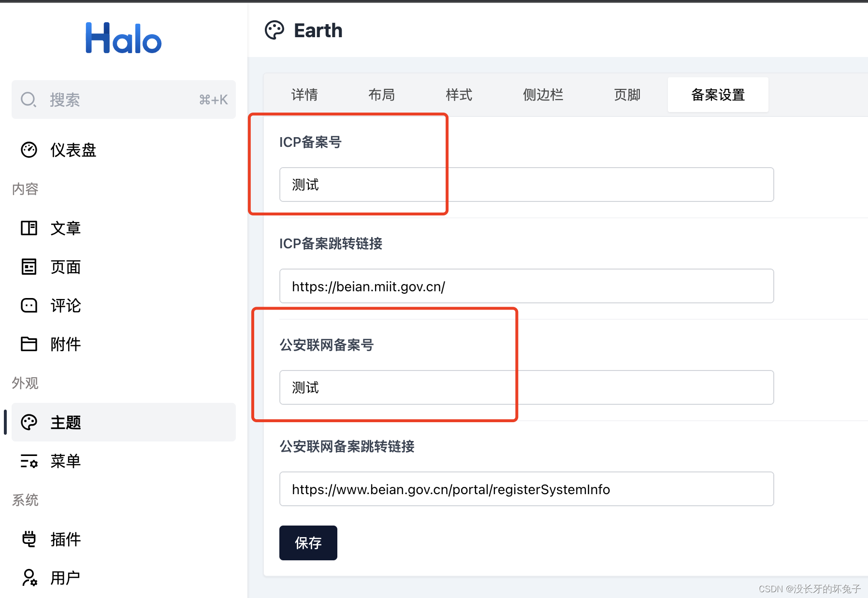Screen dimensions: 868x598
Task: Click the Earth theme title
Action: [318, 30]
